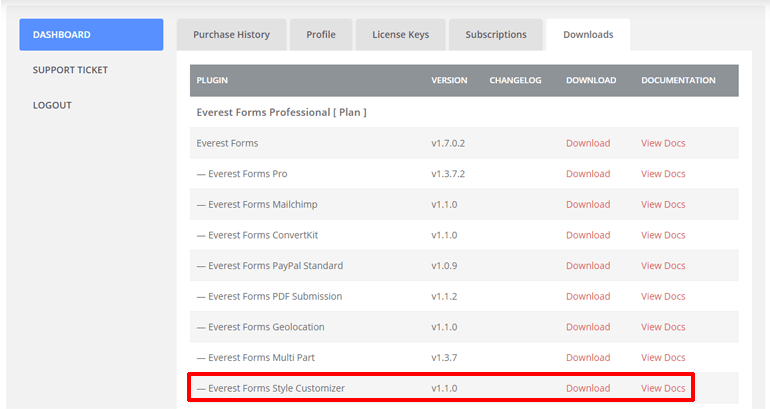Open the Dashboard sidebar item
The width and height of the screenshot is (770, 409).
91,35
